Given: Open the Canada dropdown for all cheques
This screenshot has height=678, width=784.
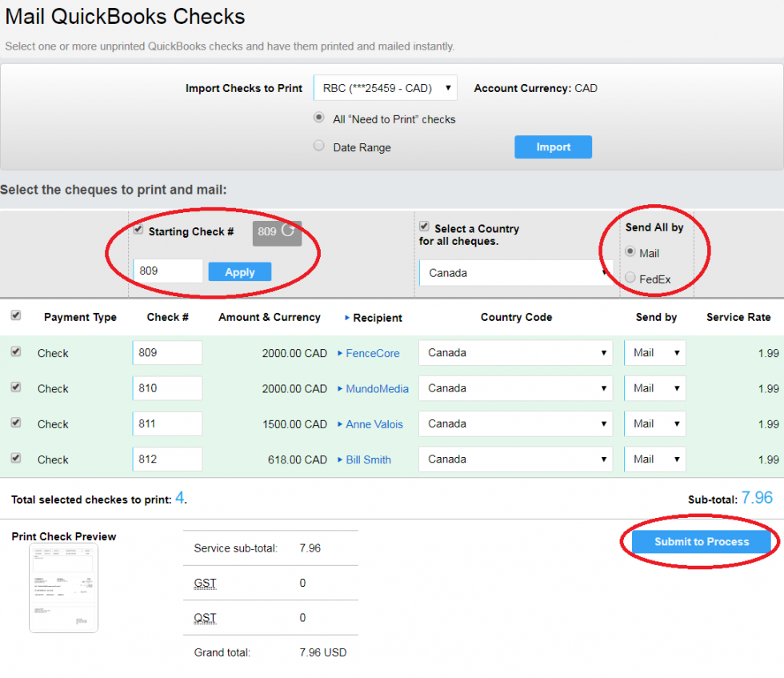Looking at the screenshot, I should (x=516, y=273).
